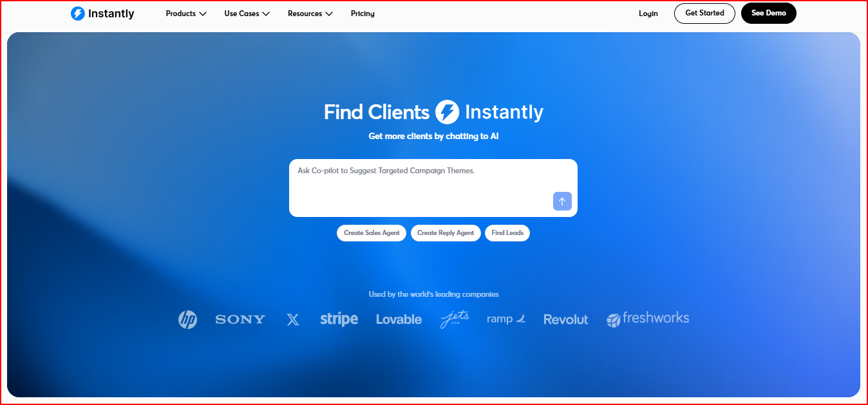Expand the Use Cases dropdown menu
Image resolution: width=868 pixels, height=405 pixels.
tap(247, 14)
